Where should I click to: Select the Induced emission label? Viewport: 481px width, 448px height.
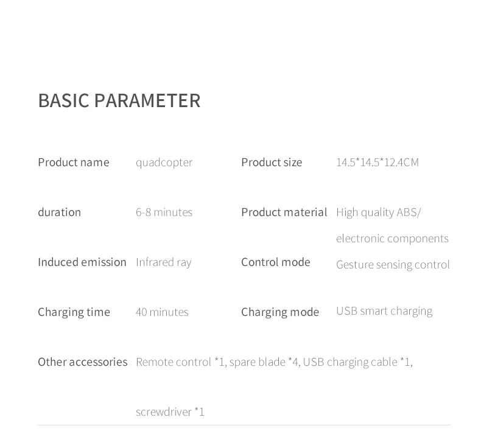pyautogui.click(x=82, y=262)
